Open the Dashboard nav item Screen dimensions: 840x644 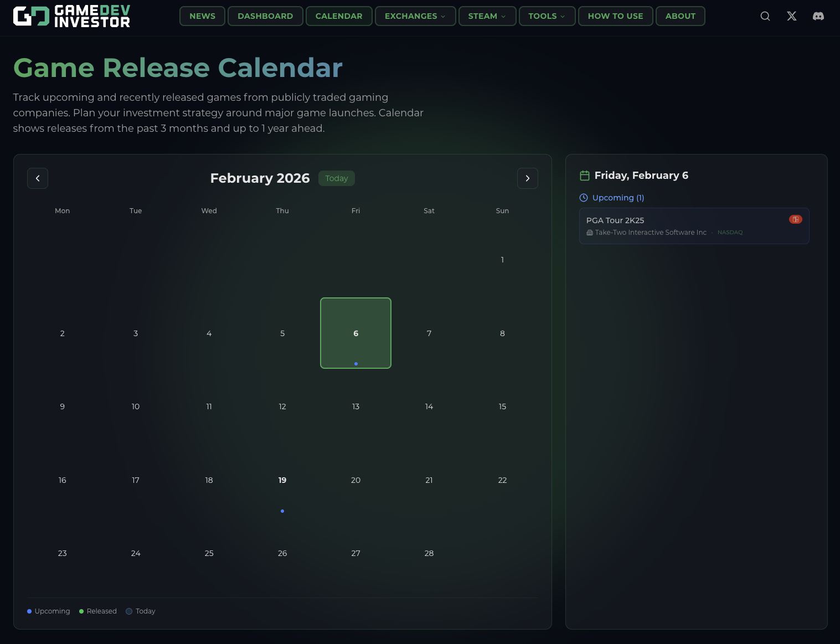(265, 16)
